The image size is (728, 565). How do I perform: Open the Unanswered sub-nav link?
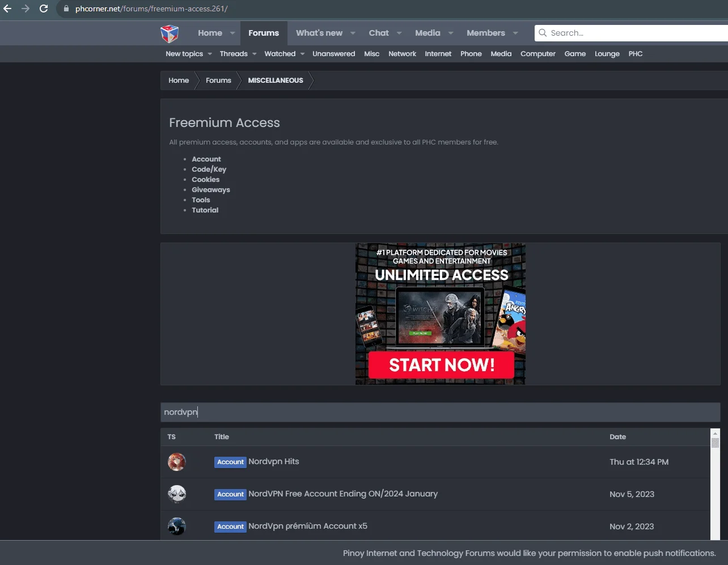coord(334,54)
